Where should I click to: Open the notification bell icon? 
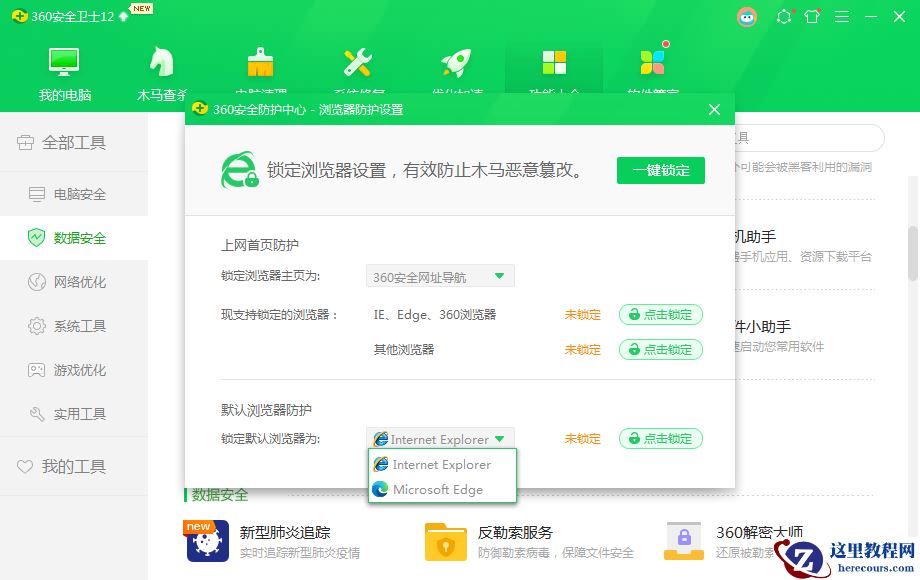click(784, 16)
